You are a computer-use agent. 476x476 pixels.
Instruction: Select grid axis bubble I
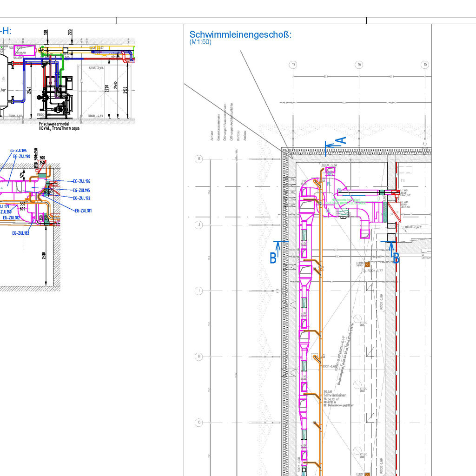click(x=199, y=291)
